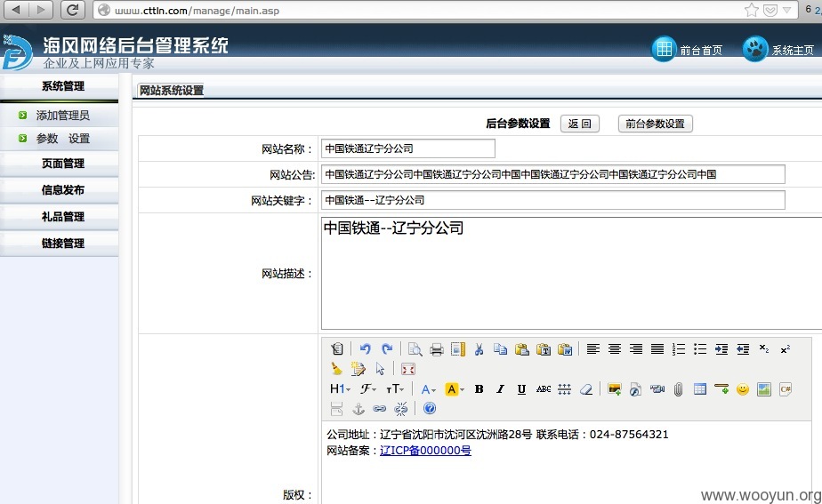The image size is (822, 504).
Task: Toggle strikethrough ABC formatting
Action: point(543,388)
